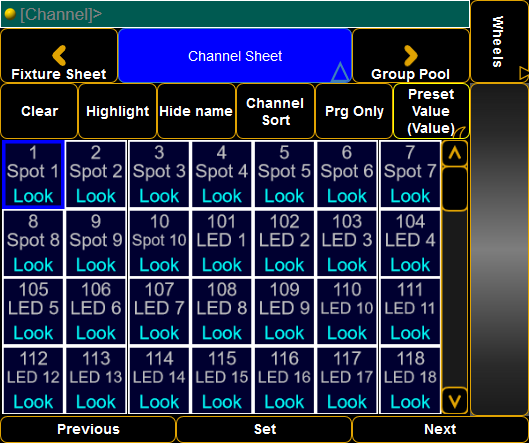The image size is (529, 443).
Task: Click the channel grid scrollbar thumb
Action: pyautogui.click(x=454, y=189)
